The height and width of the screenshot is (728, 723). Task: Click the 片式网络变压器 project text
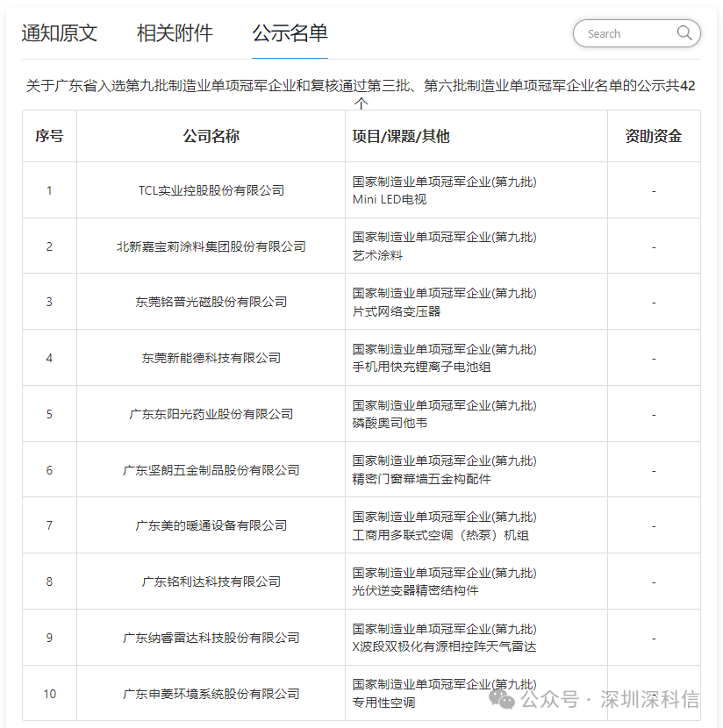click(x=396, y=311)
